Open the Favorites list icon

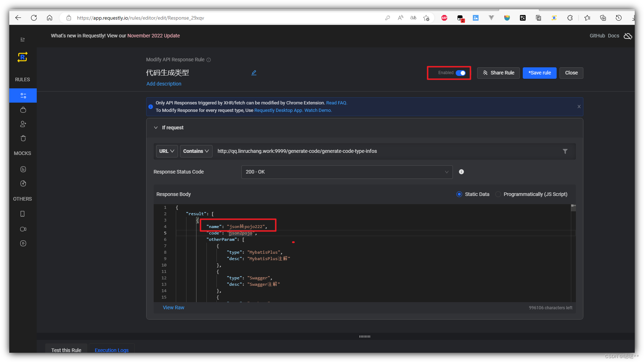[x=587, y=18]
